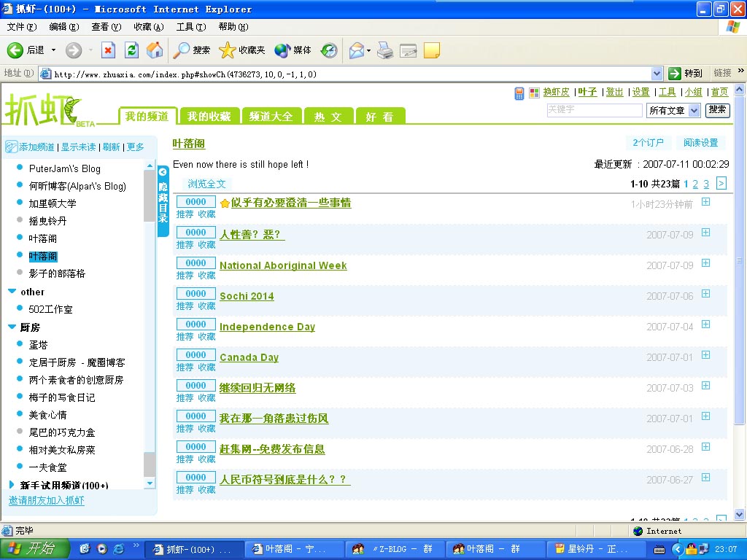Image resolution: width=747 pixels, height=560 pixels.
Task: Open the 查看(V) menu
Action: (x=107, y=27)
